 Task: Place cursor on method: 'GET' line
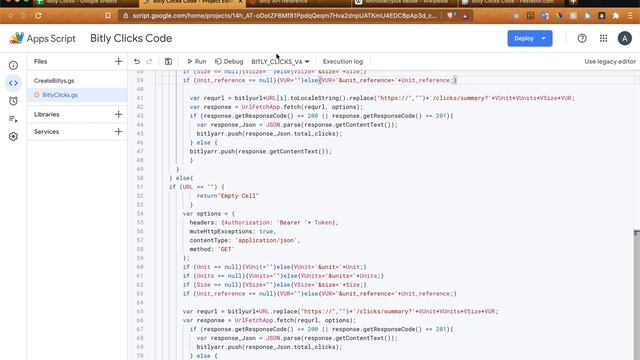(x=211, y=249)
